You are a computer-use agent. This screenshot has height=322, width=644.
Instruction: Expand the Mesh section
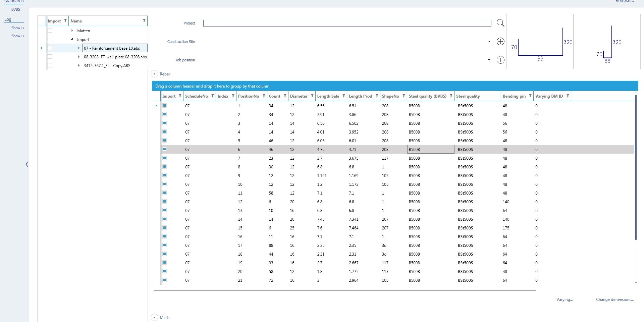[x=155, y=317]
